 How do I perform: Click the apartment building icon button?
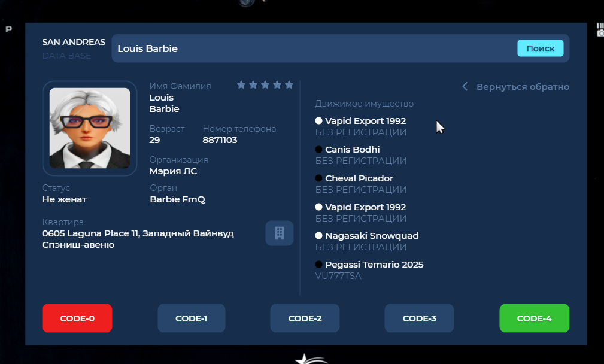pos(279,233)
